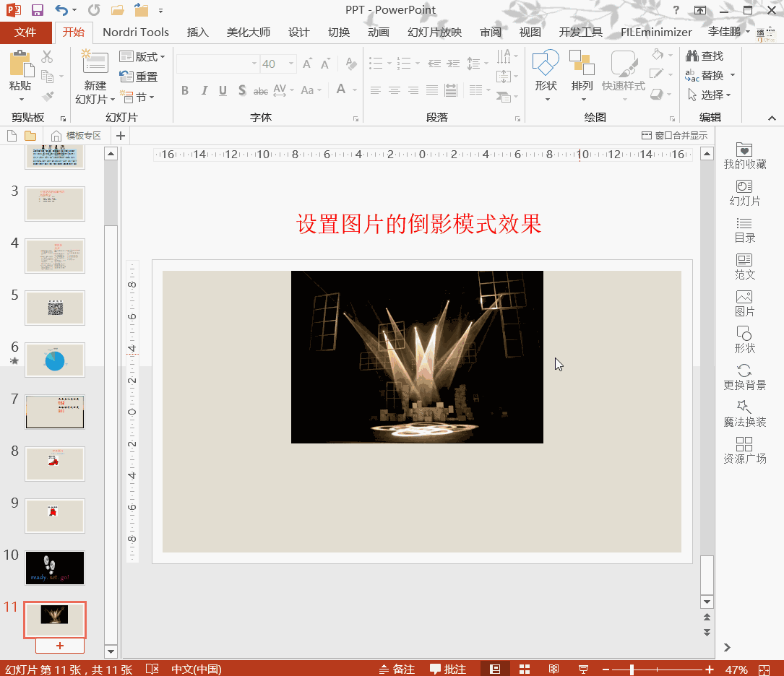Open the Select (选择) dropdown
This screenshot has width=784, height=676.
coord(709,95)
